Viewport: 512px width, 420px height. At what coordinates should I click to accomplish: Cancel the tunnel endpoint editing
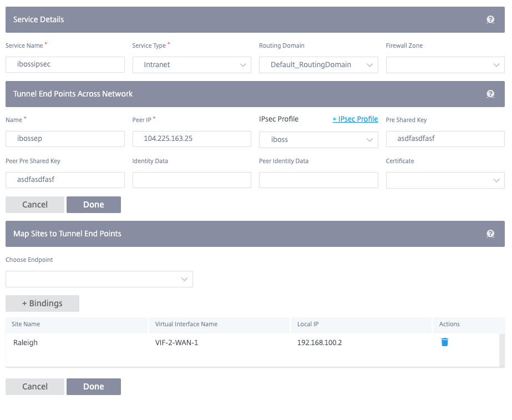[35, 205]
